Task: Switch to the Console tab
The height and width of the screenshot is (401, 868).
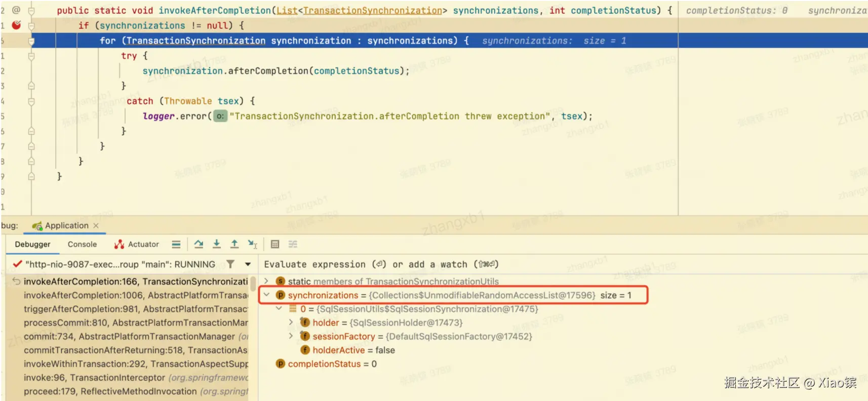Action: pos(82,245)
